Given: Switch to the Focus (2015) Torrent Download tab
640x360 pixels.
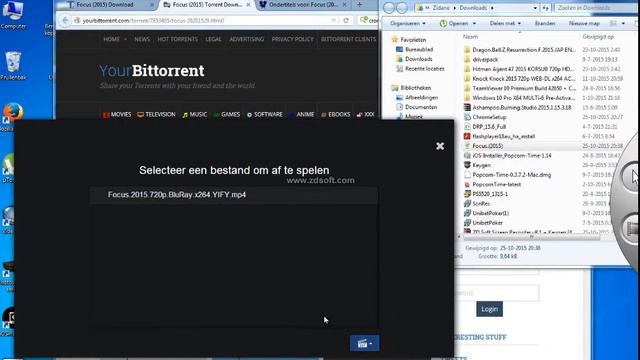Looking at the screenshot, I should tap(206, 5).
